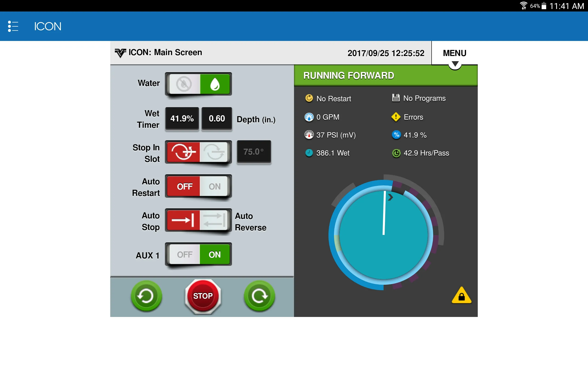Expand the MENU dropdown
Image resolution: width=588 pixels, height=368 pixels.
coord(454,53)
